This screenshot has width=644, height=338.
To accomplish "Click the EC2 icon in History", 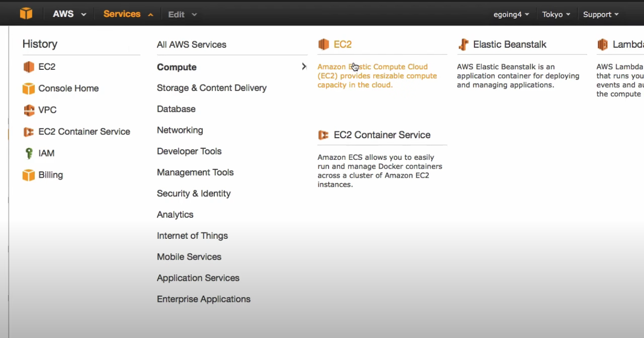I will pyautogui.click(x=29, y=67).
